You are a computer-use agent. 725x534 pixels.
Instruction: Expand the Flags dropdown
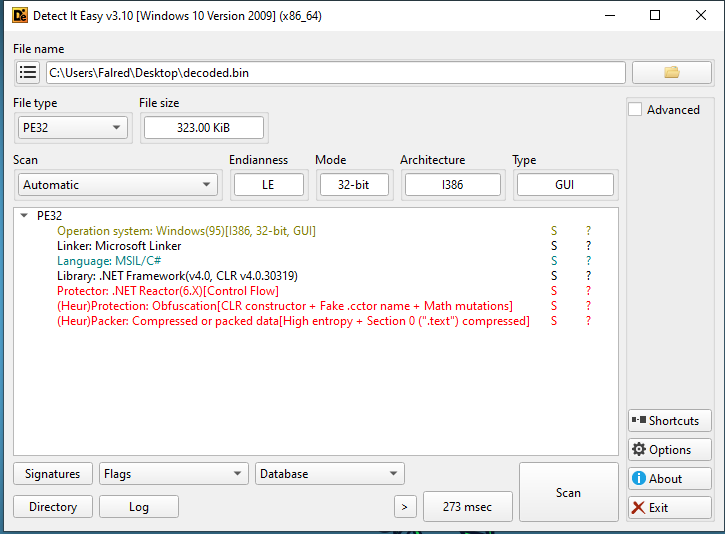click(173, 474)
